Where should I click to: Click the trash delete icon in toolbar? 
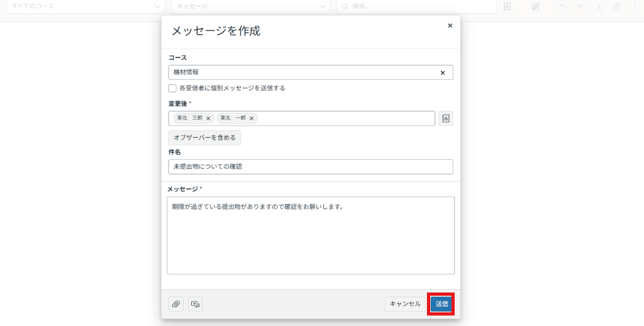click(617, 6)
